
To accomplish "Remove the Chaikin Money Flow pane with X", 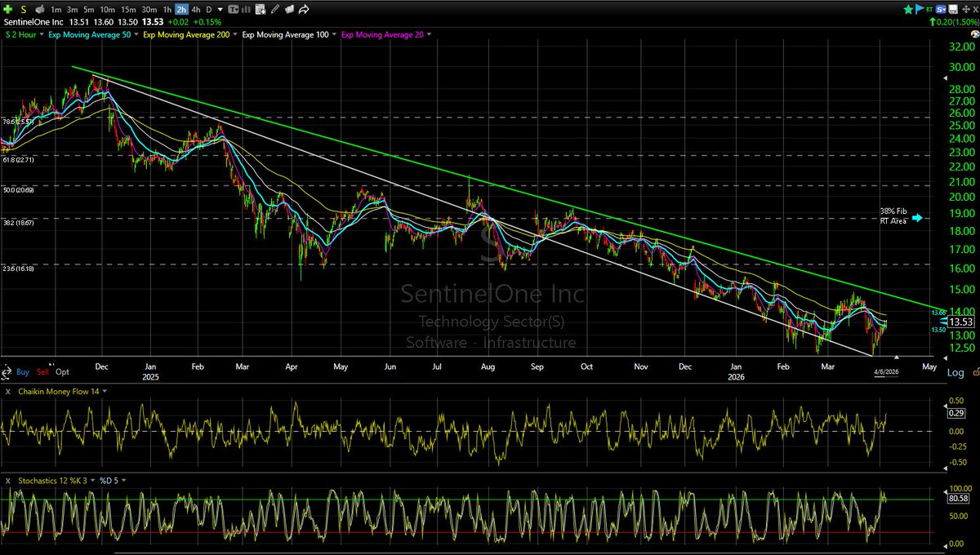I will click(7, 392).
